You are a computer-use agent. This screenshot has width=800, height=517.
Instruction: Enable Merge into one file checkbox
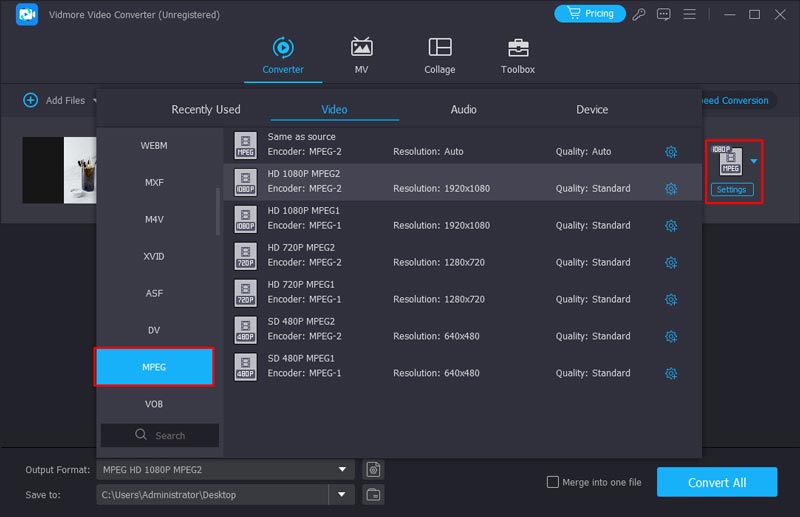(553, 482)
